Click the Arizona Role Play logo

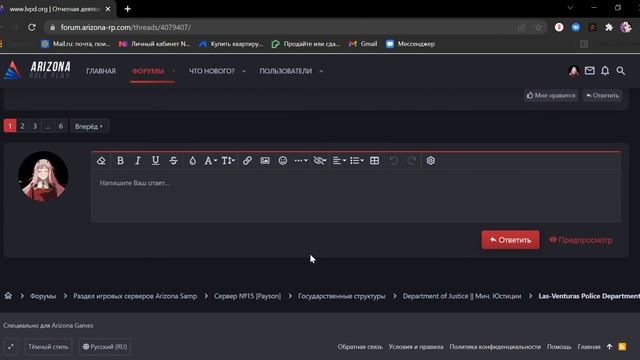[x=38, y=70]
